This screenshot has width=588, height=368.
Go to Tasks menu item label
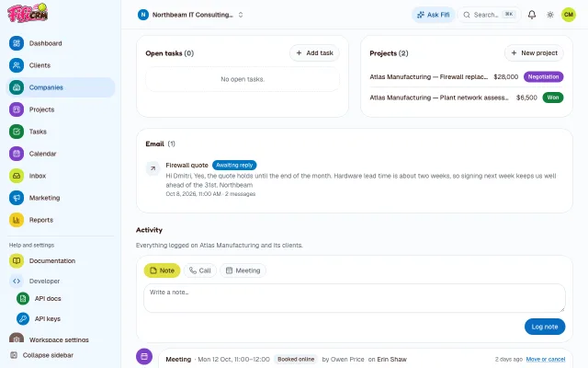pyautogui.click(x=38, y=132)
